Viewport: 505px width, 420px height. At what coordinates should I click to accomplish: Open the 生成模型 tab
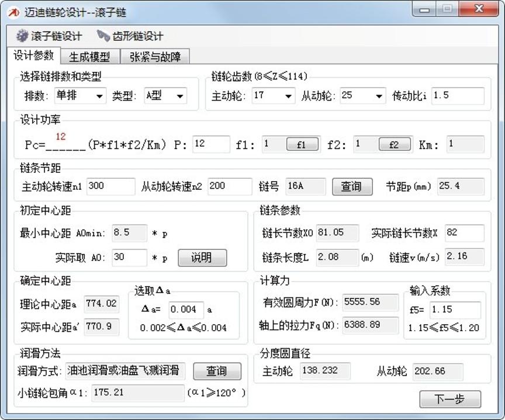point(89,57)
